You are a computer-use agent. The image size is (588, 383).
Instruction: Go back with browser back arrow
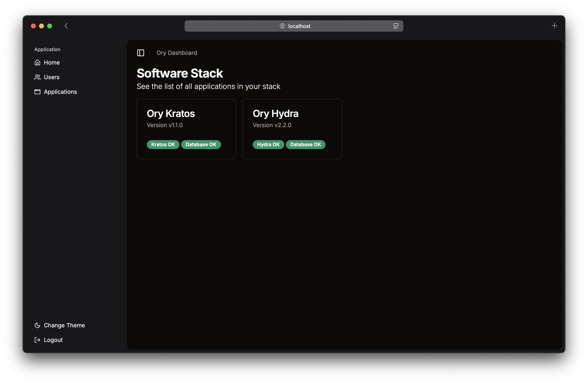(x=66, y=26)
